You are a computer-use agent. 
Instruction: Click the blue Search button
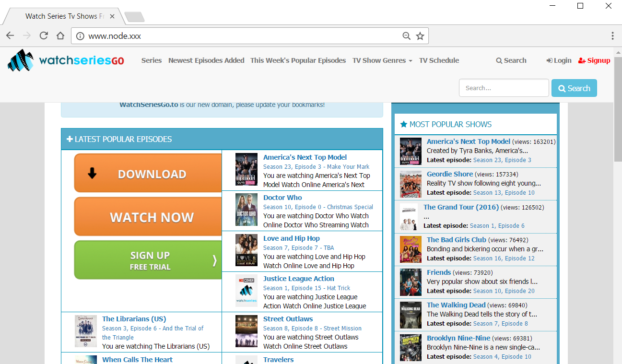click(574, 88)
